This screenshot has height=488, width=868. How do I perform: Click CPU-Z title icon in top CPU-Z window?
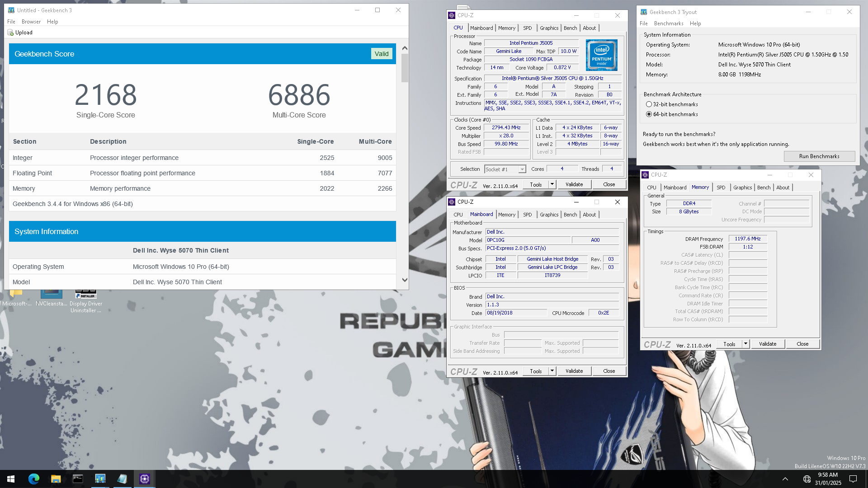(452, 15)
